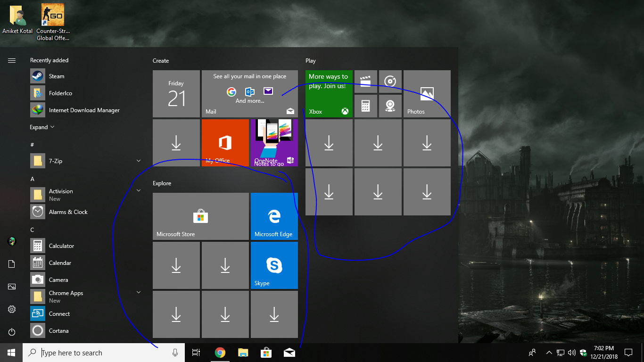Open the Action Center notifications
The width and height of the screenshot is (644, 362).
[x=628, y=353]
